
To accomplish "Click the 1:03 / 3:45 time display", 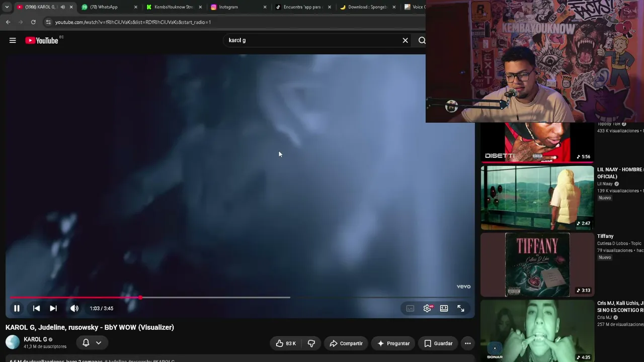I will (102, 308).
